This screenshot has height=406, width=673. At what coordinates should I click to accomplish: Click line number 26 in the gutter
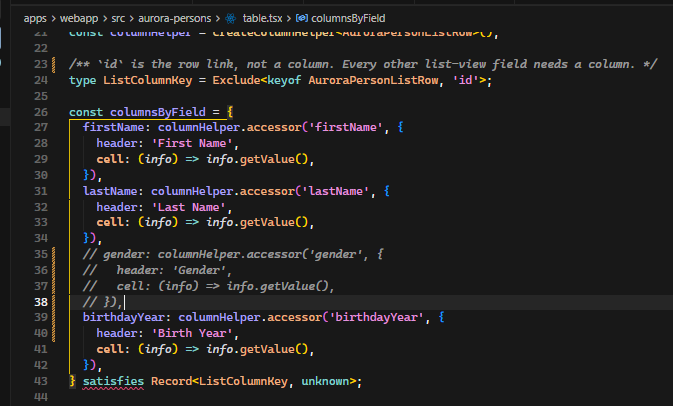point(41,112)
